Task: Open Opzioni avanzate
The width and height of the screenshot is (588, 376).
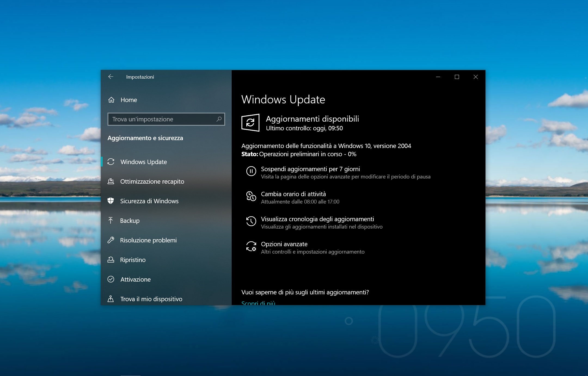Action: click(284, 244)
